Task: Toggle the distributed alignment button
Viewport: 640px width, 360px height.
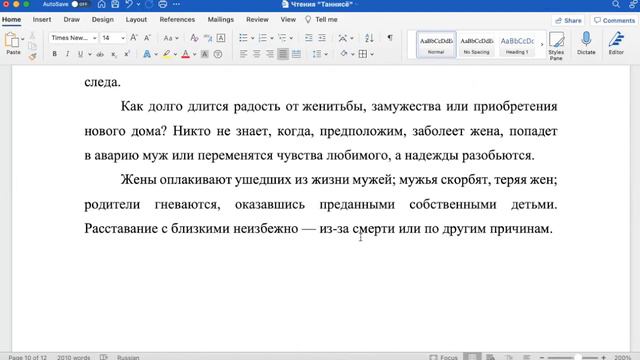Action: click(296, 54)
